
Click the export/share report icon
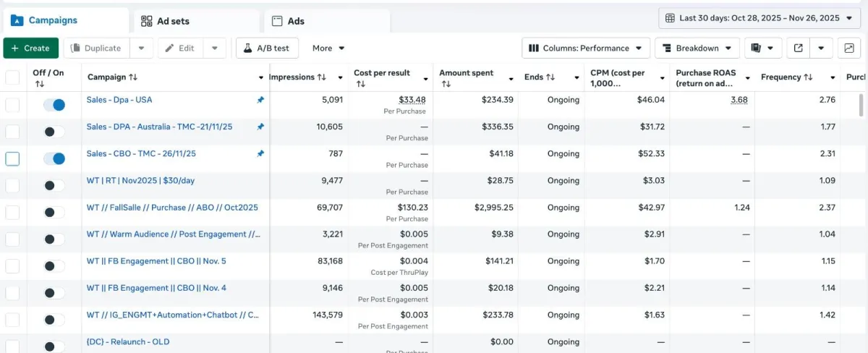799,48
